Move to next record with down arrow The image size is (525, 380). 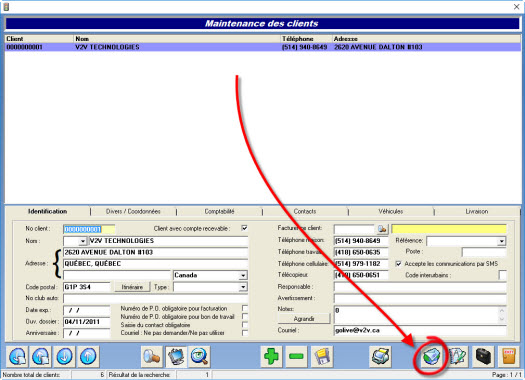(64, 356)
